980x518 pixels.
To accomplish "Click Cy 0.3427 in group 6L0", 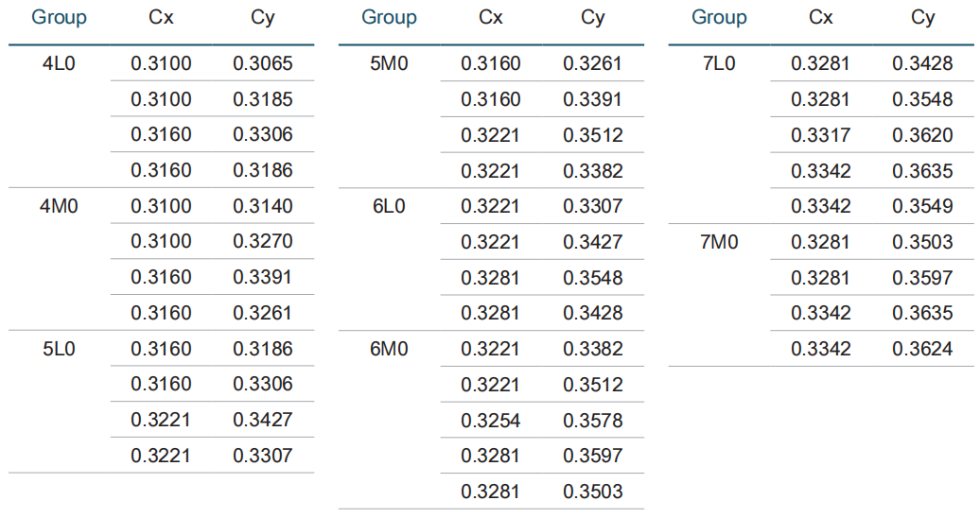I will pyautogui.click(x=592, y=242).
